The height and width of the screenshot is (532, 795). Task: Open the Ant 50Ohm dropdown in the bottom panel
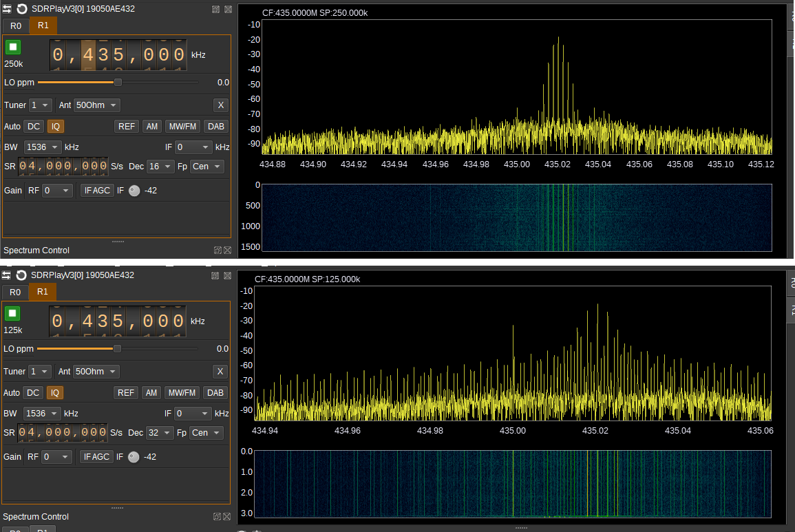point(97,371)
